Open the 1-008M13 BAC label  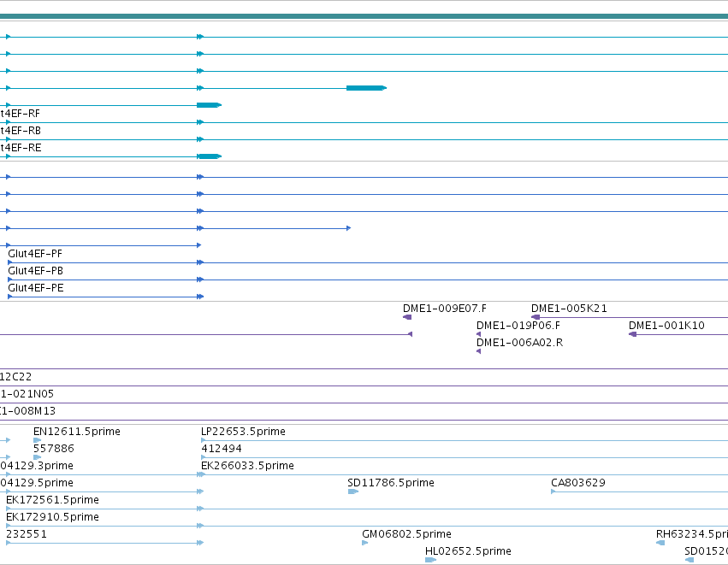(x=28, y=411)
